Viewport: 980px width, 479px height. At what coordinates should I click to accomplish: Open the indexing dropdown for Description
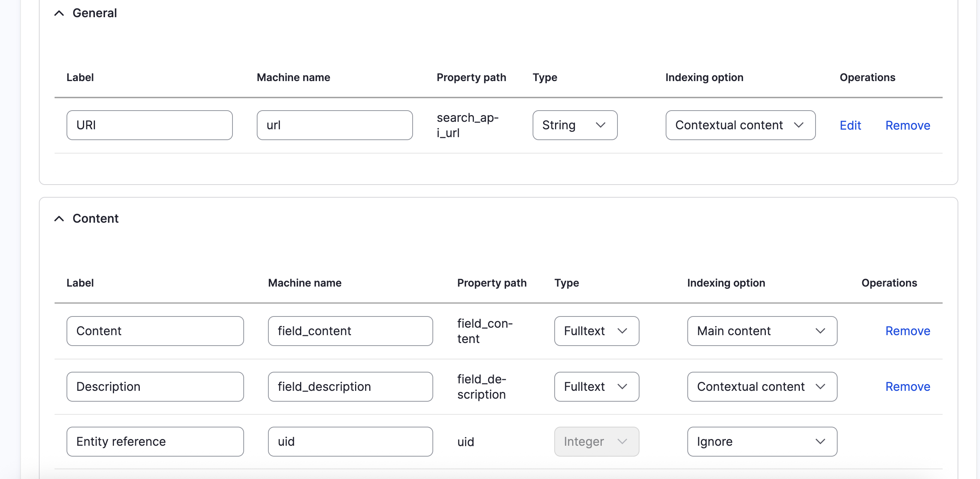point(762,387)
